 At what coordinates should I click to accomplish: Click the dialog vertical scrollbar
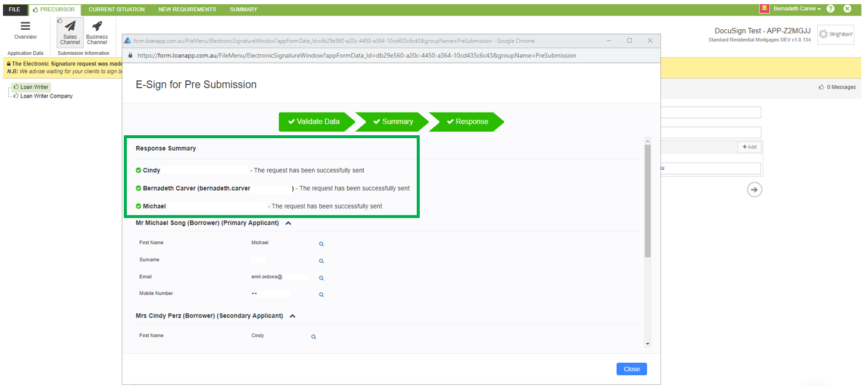tap(648, 203)
